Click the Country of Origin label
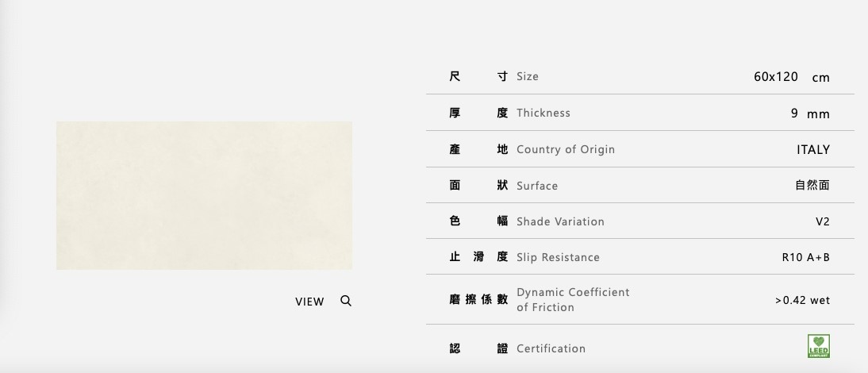This screenshot has width=868, height=373. click(x=565, y=149)
